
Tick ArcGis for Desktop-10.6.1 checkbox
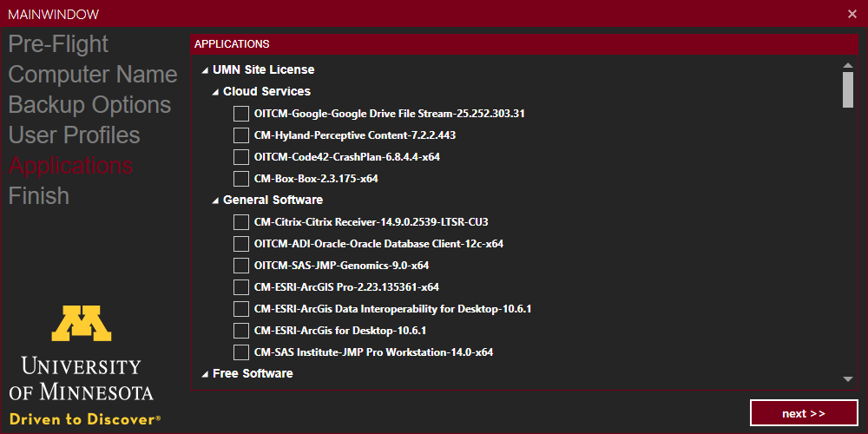240,331
